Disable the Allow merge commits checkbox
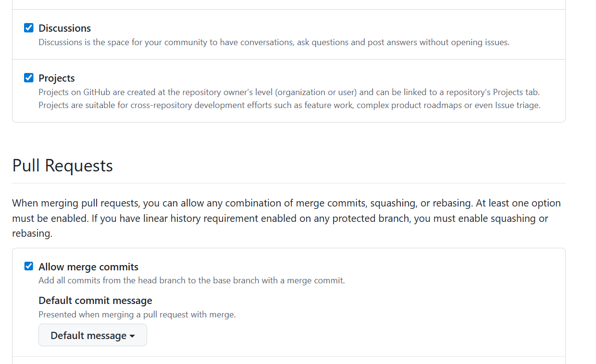 coord(29,266)
